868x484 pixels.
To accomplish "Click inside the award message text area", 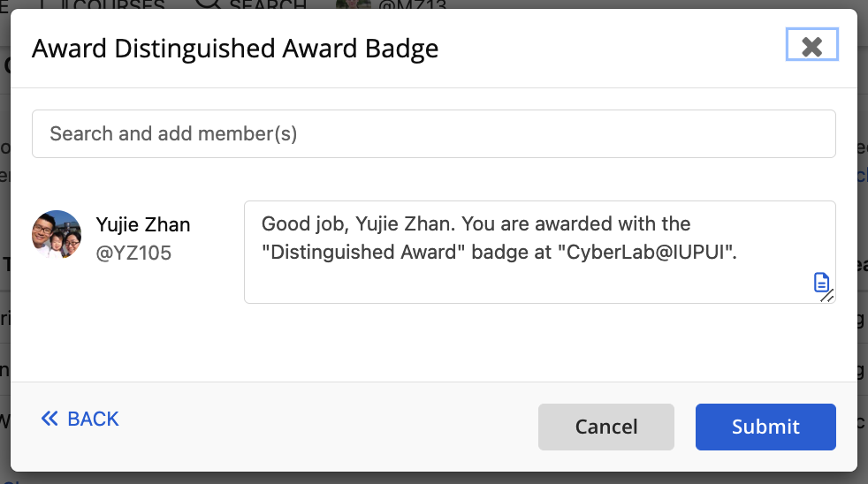I will pyautogui.click(x=540, y=253).
